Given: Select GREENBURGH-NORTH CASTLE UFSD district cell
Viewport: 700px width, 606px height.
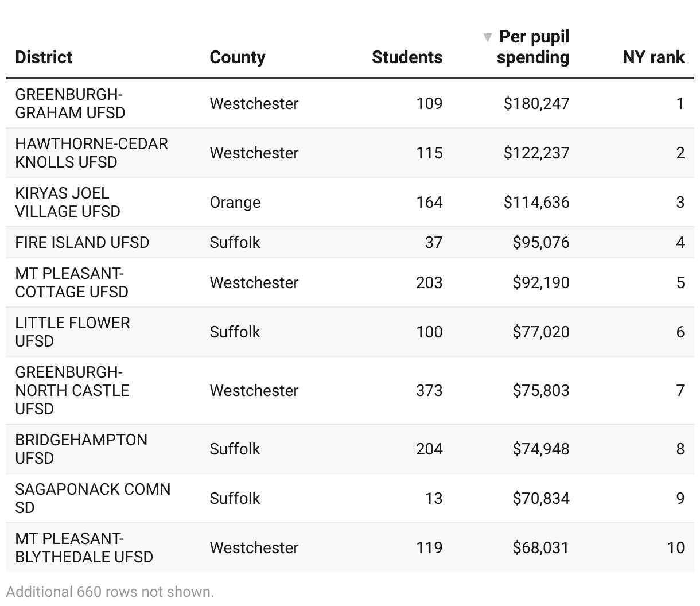Looking at the screenshot, I should (72, 390).
